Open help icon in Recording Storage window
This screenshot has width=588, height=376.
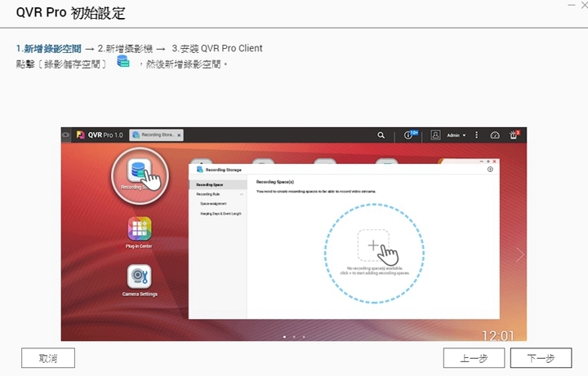[490, 170]
